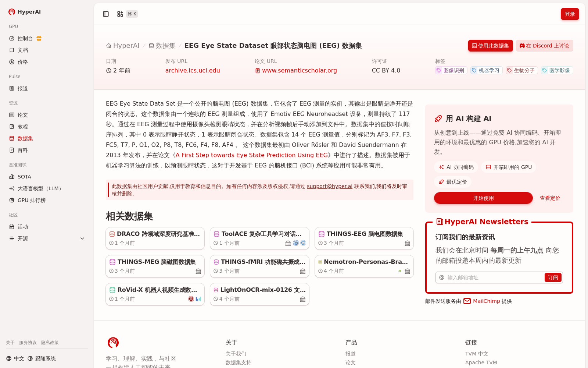Open the 关于 link in sidebar footer
Screen dimensions: 588x368
tap(10, 343)
